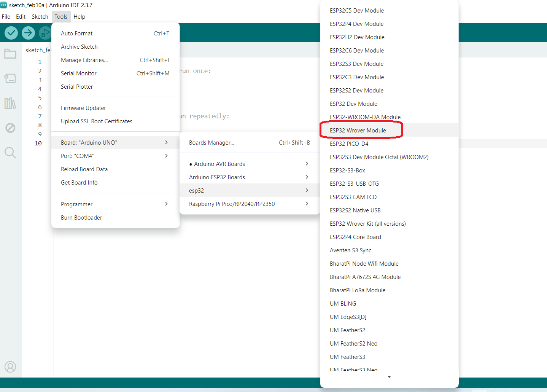
Task: Open the File menu
Action: tap(6, 17)
